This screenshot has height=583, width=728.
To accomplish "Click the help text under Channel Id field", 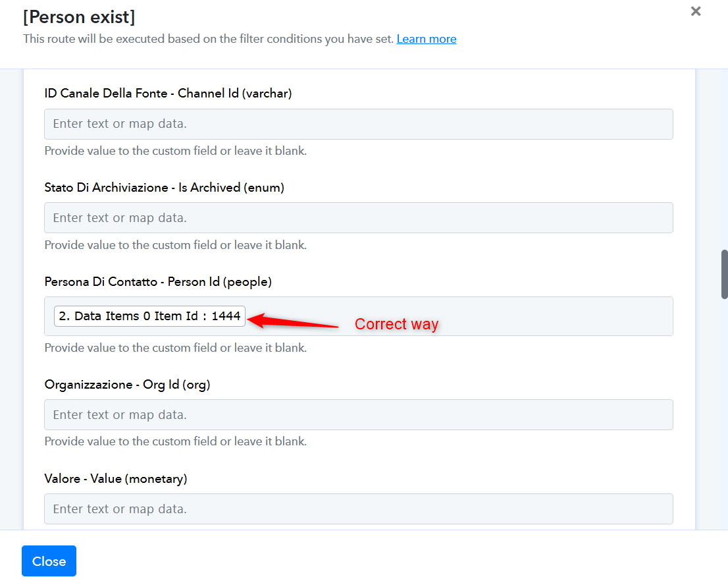I will 175,151.
